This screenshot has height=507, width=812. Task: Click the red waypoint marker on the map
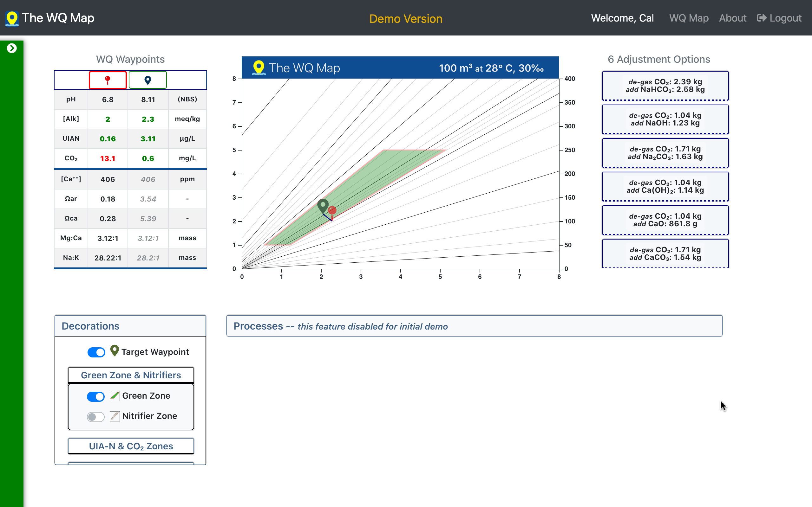tap(332, 210)
